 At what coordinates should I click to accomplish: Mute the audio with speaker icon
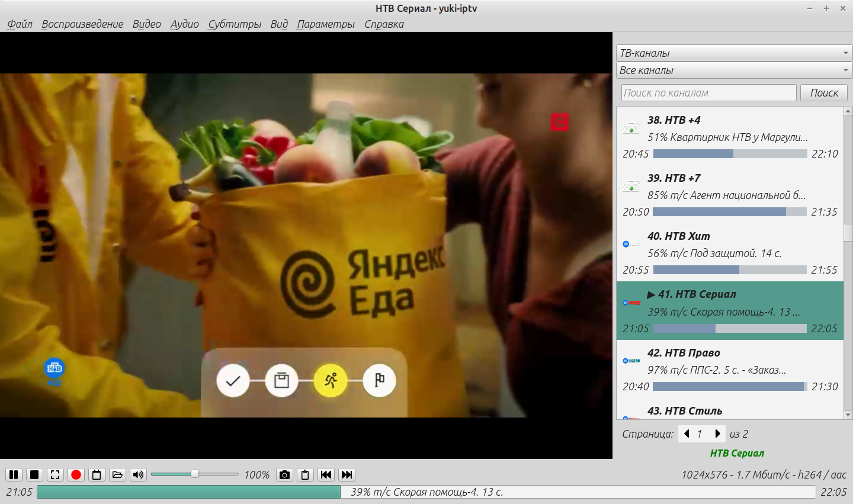pyautogui.click(x=138, y=474)
